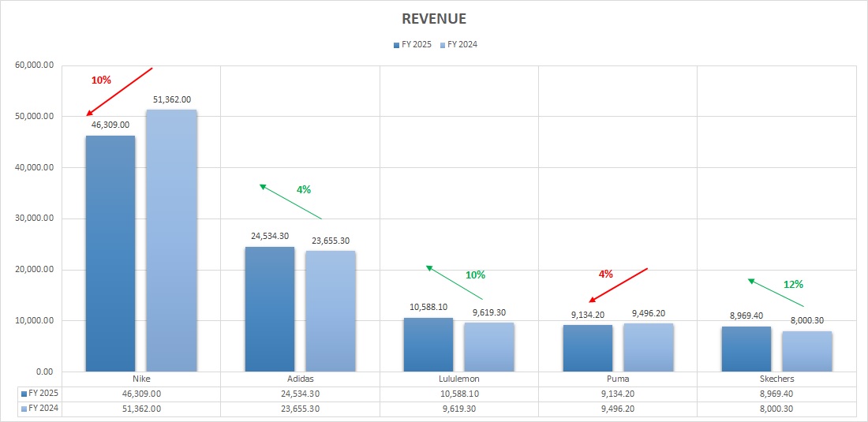The height and width of the screenshot is (422, 868).
Task: Click the 50,000.00 axis value
Action: coord(35,117)
